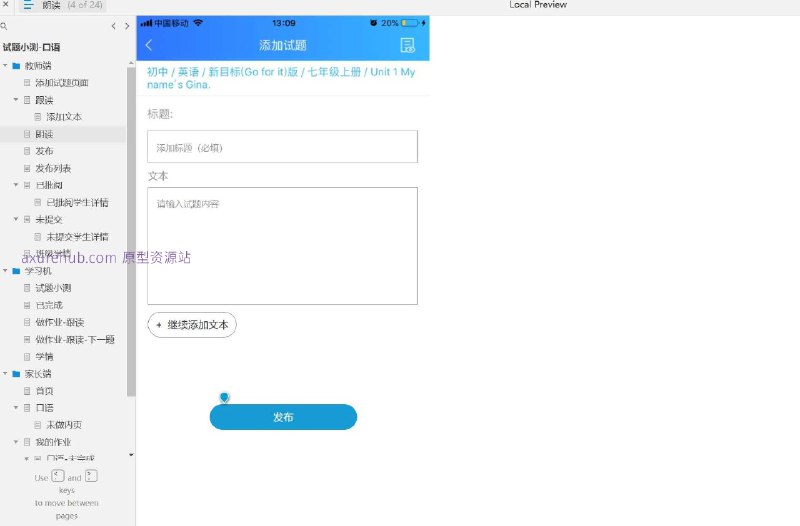Open the 朗读 (4 of 24) page title
The width and height of the screenshot is (800, 526).
pos(72,5)
